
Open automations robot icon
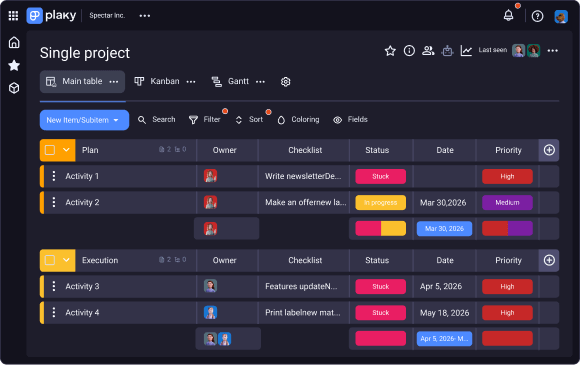(x=447, y=51)
